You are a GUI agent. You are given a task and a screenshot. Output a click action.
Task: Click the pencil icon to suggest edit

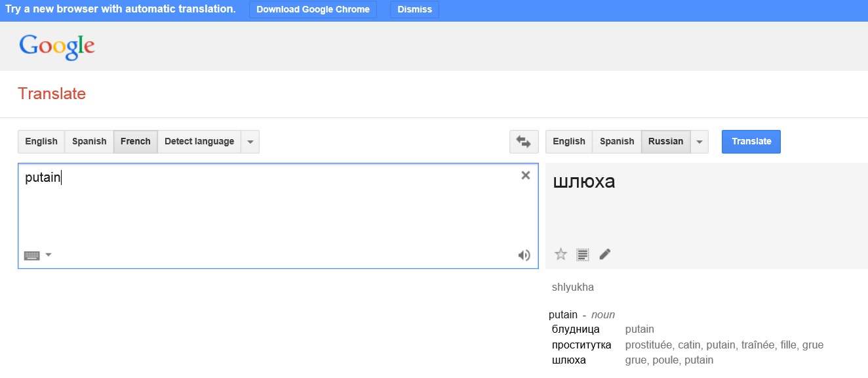click(x=605, y=254)
